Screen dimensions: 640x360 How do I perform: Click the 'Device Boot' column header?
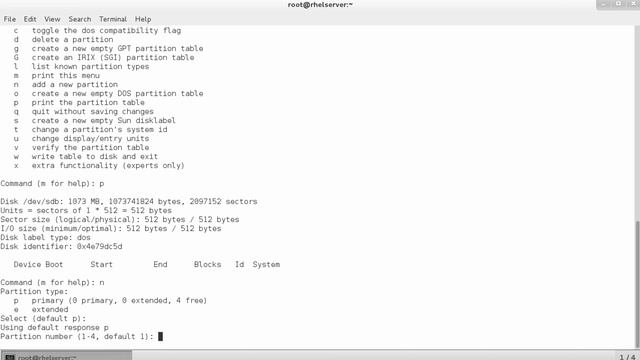coord(38,264)
